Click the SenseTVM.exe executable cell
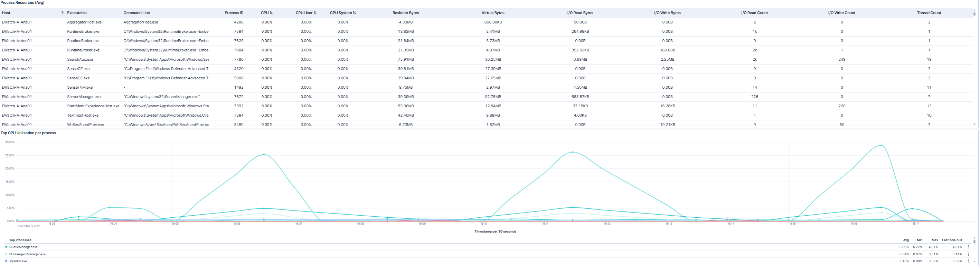This screenshot has height=266, width=980. (80, 87)
